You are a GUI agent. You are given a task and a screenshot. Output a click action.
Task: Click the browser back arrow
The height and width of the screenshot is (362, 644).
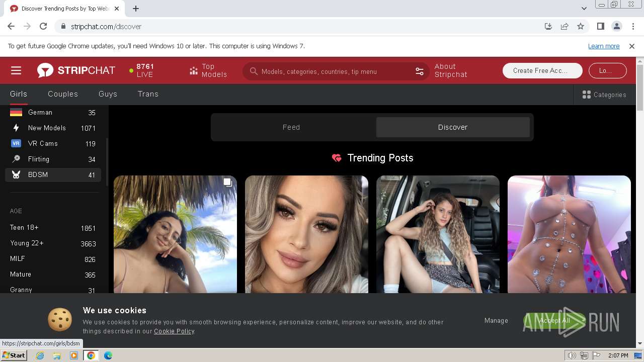(x=11, y=26)
